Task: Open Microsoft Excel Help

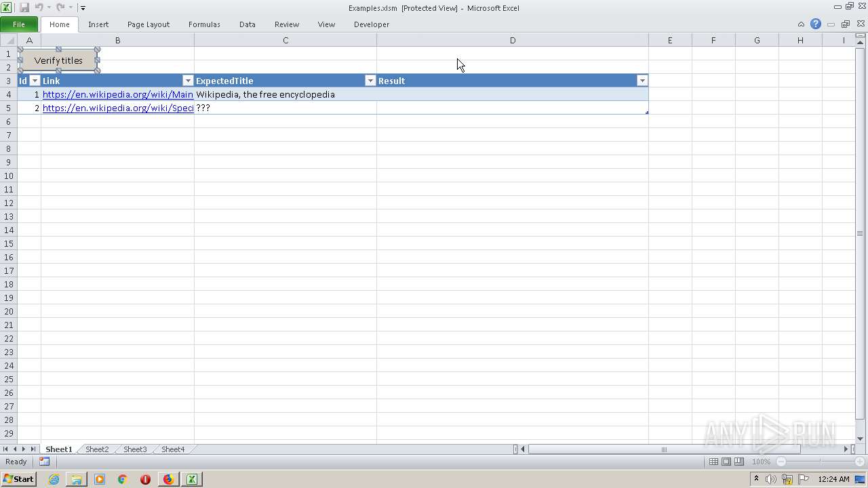Action: pos(816,24)
